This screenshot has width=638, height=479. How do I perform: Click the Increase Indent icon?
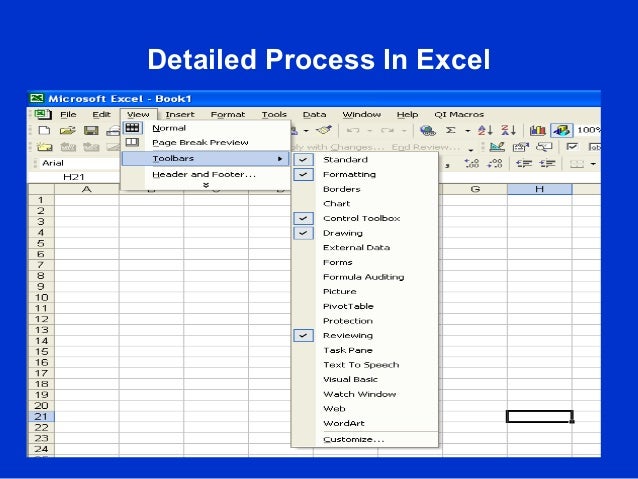click(547, 164)
